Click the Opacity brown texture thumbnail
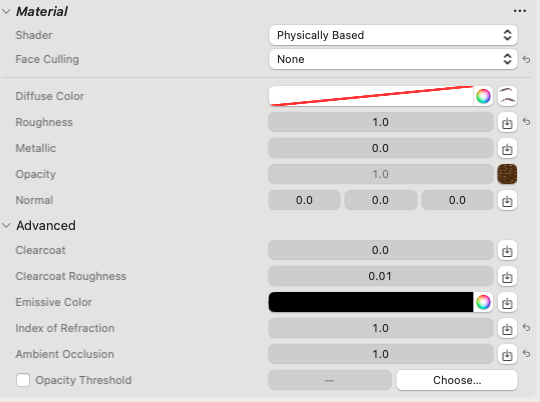The height and width of the screenshot is (402, 540). [507, 174]
